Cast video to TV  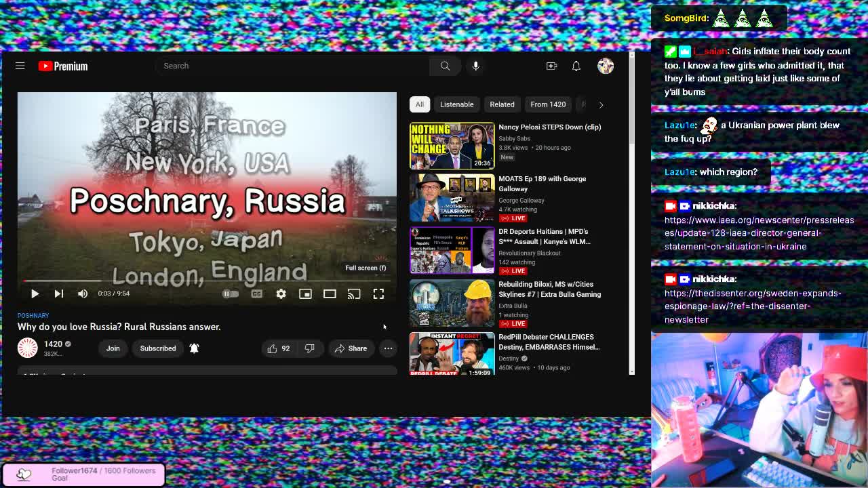click(x=354, y=293)
